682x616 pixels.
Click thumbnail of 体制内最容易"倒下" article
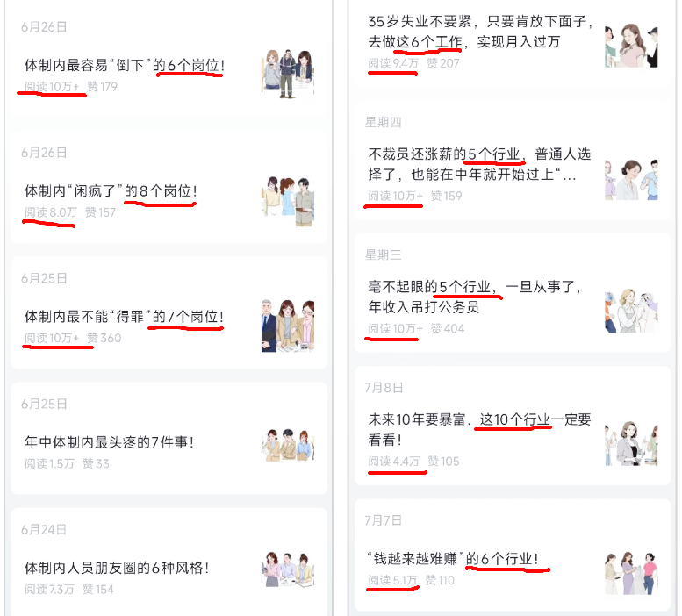[x=288, y=74]
